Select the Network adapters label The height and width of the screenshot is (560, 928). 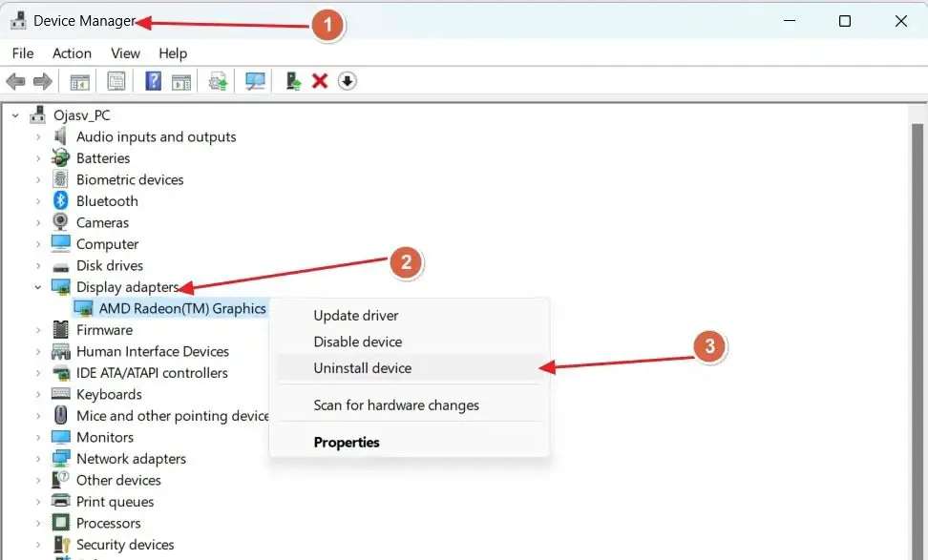coord(131,458)
